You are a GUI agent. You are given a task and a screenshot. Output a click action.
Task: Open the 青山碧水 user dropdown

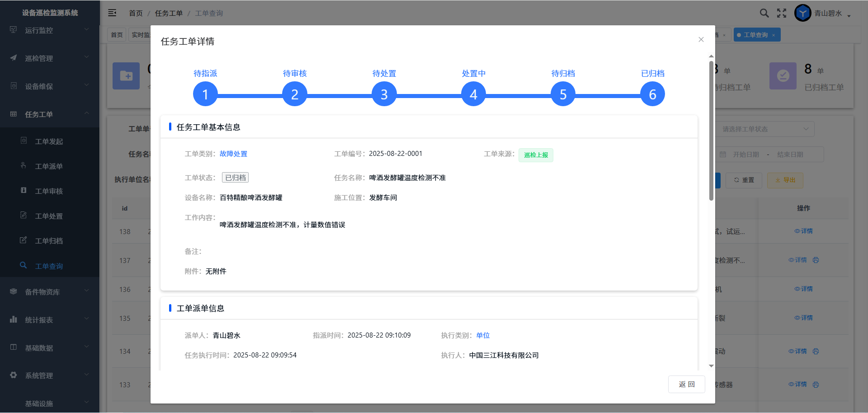pos(832,14)
